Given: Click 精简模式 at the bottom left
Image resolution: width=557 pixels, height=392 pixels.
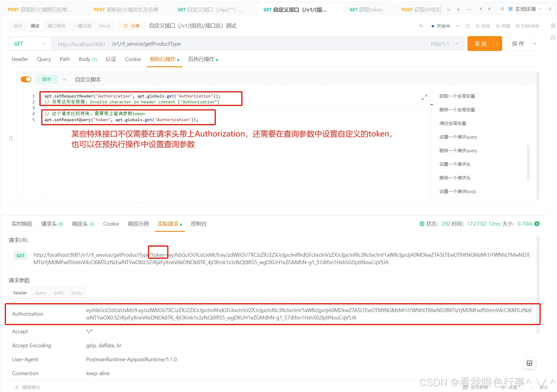Looking at the screenshot, I should 31,387.
